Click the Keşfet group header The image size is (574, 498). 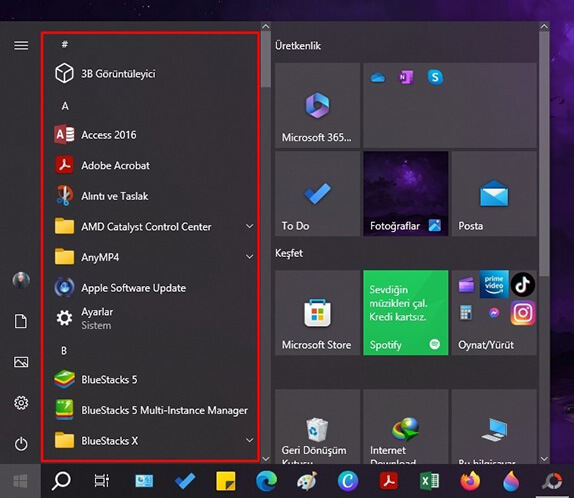click(289, 253)
